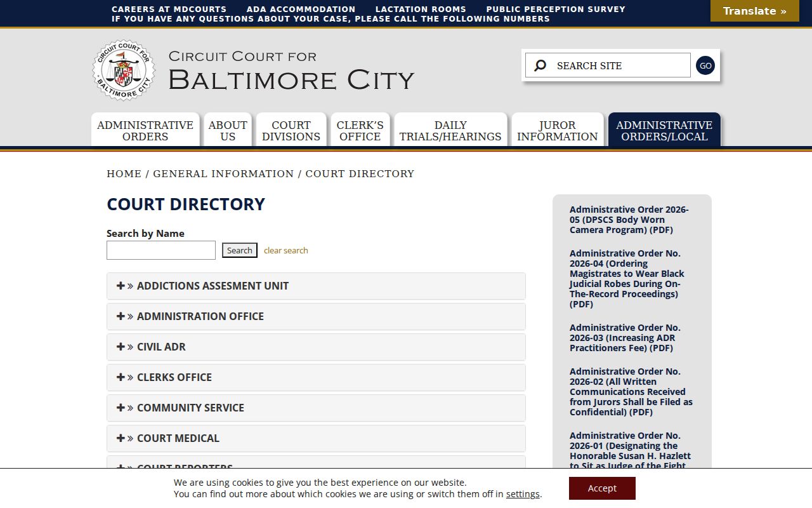The height and width of the screenshot is (508, 812).
Task: Open the Clerk's Office tab
Action: 360,130
